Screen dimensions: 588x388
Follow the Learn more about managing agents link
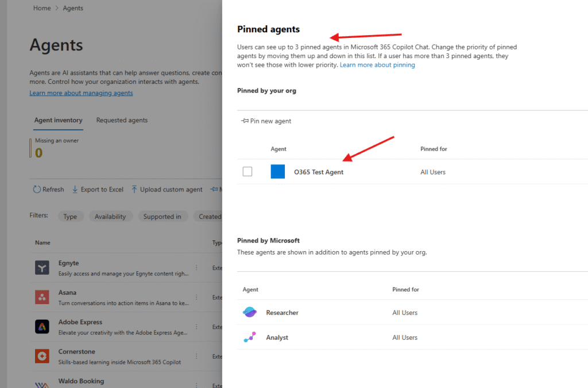click(81, 93)
